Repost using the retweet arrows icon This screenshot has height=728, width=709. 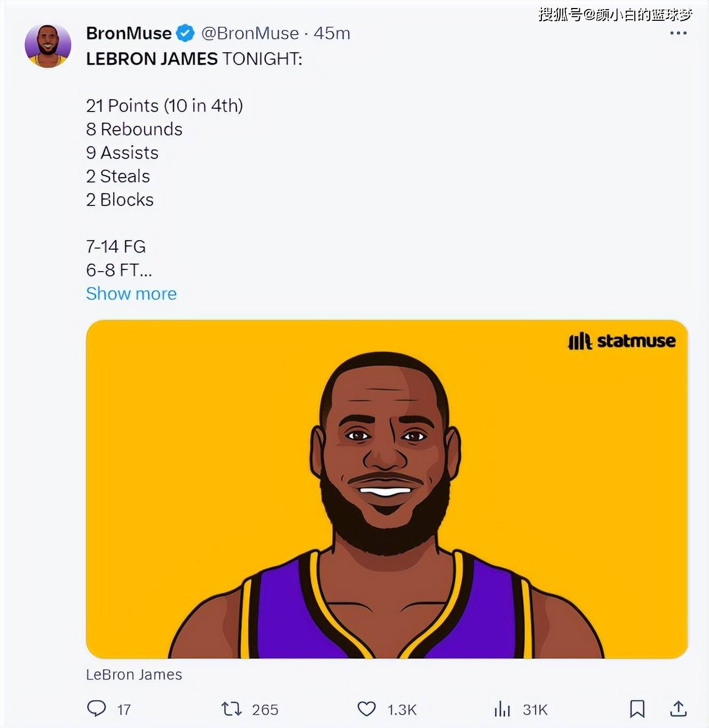tap(232, 709)
